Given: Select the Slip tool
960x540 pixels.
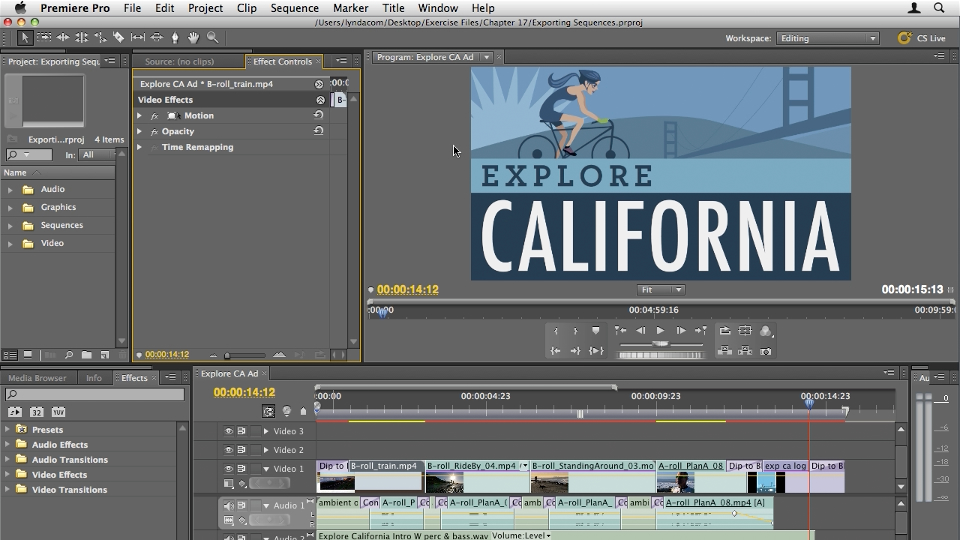Looking at the screenshot, I should (138, 37).
